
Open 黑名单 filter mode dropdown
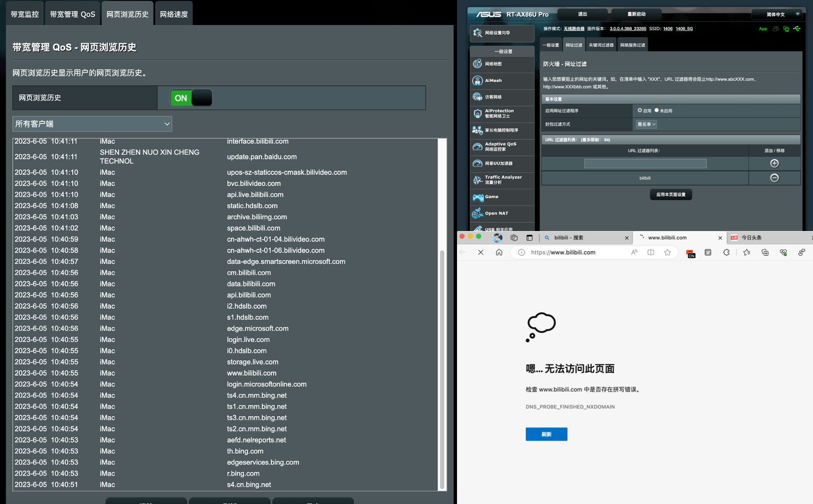click(x=646, y=124)
